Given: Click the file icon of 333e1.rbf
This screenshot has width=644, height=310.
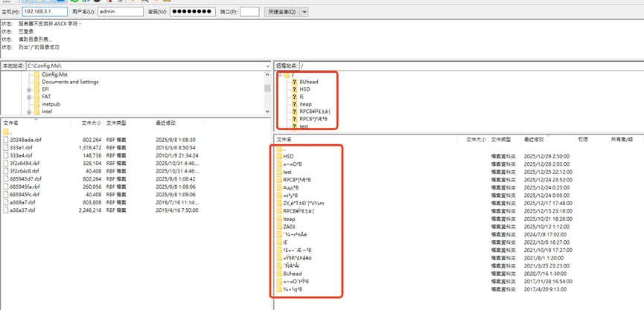Looking at the screenshot, I should click(x=5, y=148).
